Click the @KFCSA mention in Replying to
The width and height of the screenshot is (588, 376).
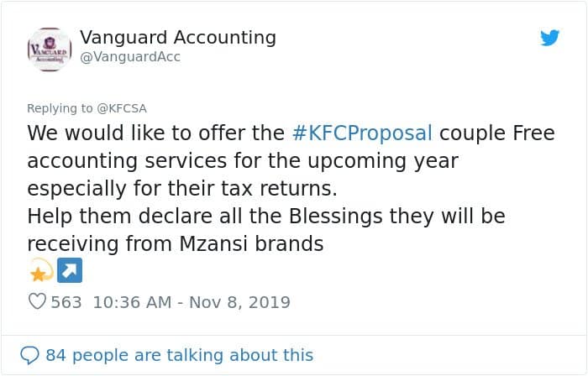[122, 108]
